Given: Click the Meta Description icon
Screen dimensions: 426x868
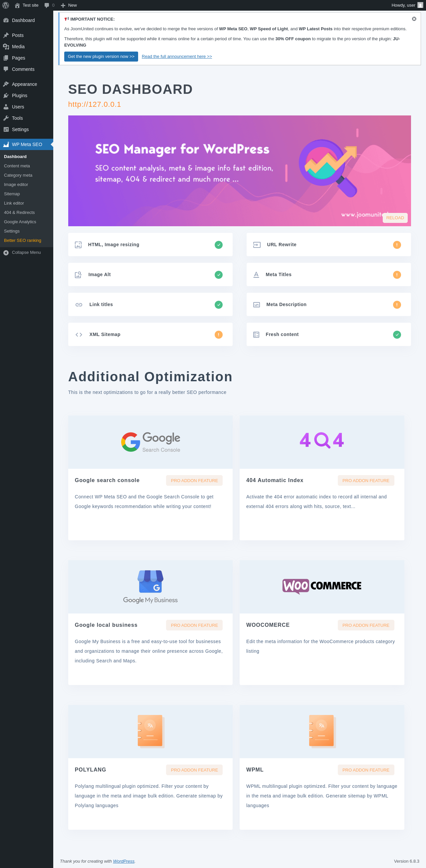Looking at the screenshot, I should (x=257, y=305).
